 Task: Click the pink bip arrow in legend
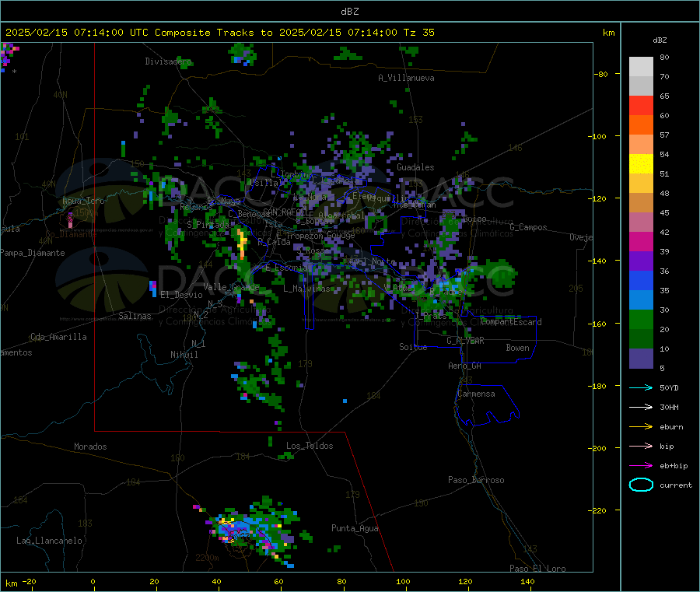(x=641, y=446)
